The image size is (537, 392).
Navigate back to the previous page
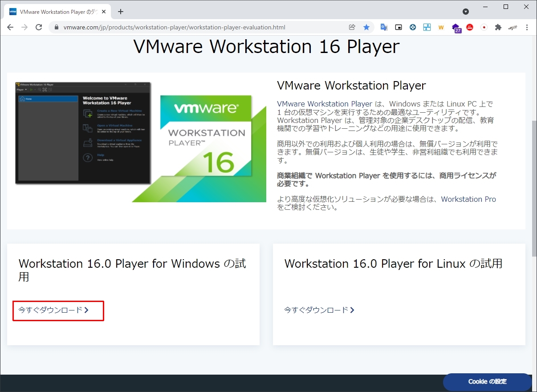[x=10, y=27]
